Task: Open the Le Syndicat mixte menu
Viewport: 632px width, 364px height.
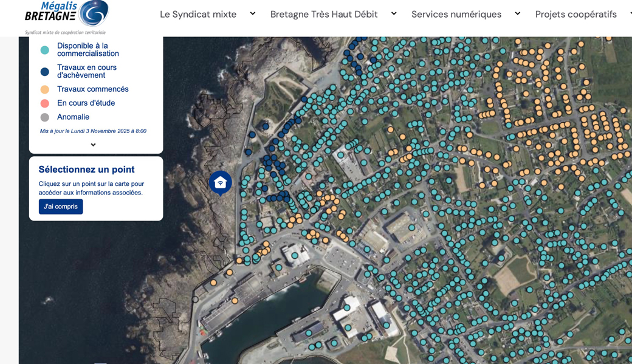Action: pyautogui.click(x=198, y=14)
